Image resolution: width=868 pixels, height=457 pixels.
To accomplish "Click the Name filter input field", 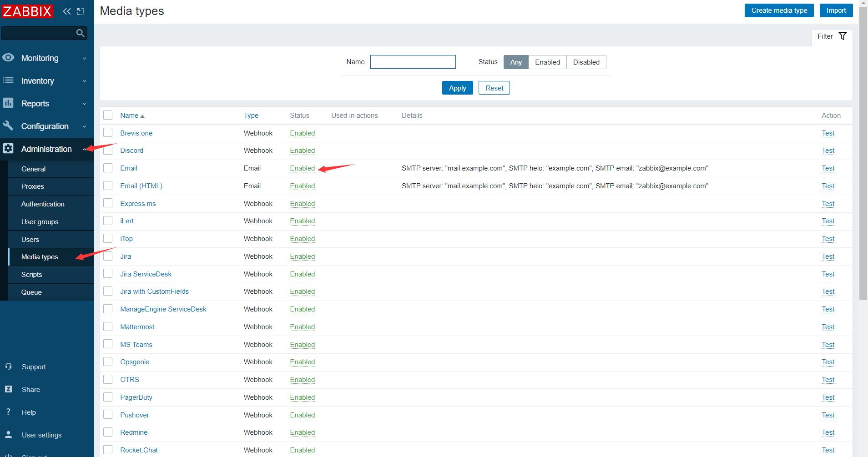I will point(413,62).
